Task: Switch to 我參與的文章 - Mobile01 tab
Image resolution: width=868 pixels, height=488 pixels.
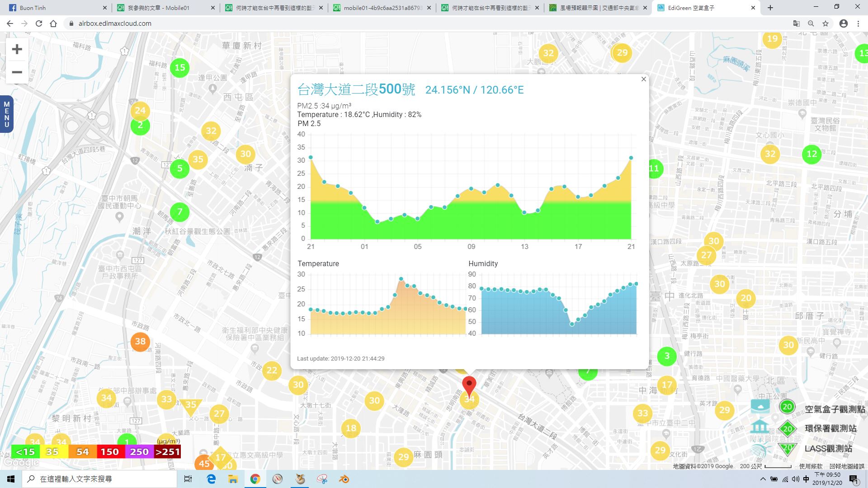Action: pyautogui.click(x=165, y=8)
